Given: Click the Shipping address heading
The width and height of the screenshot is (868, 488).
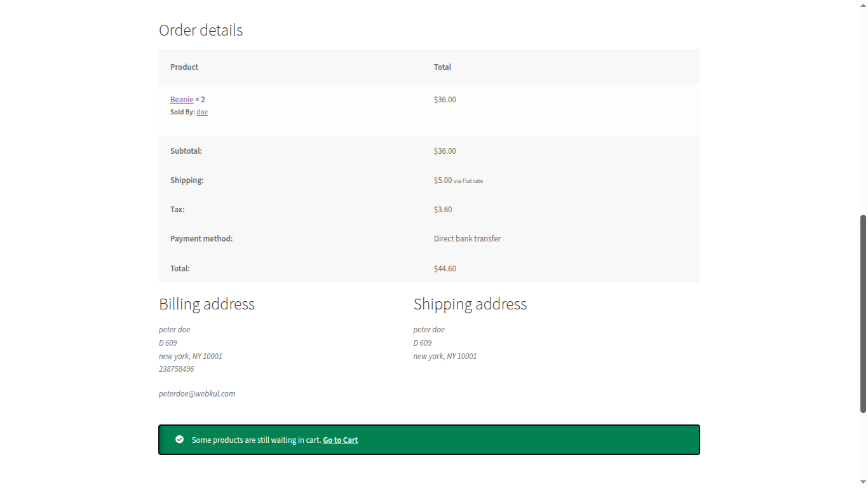Looking at the screenshot, I should (470, 304).
